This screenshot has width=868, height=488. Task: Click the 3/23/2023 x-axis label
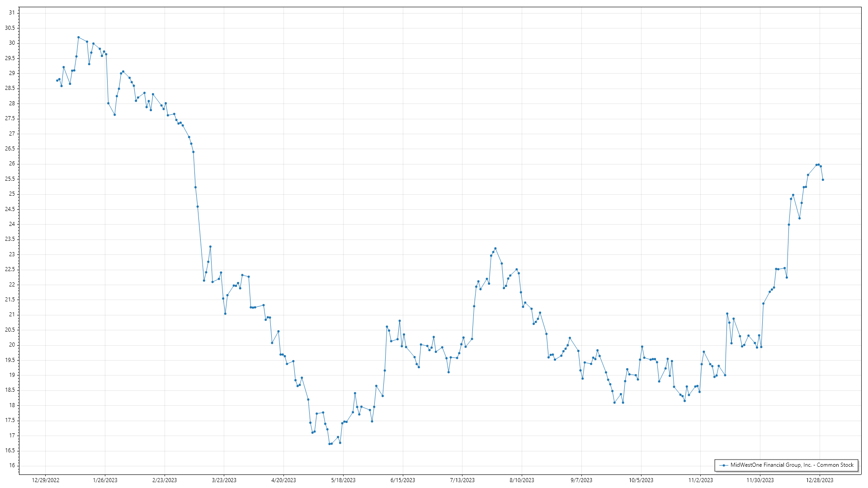224,480
